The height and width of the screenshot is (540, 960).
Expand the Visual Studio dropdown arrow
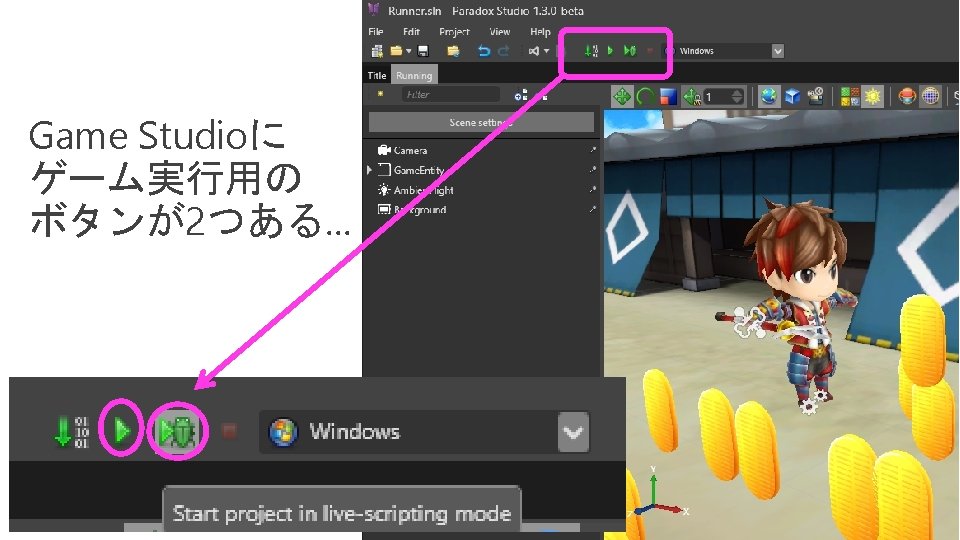546,51
